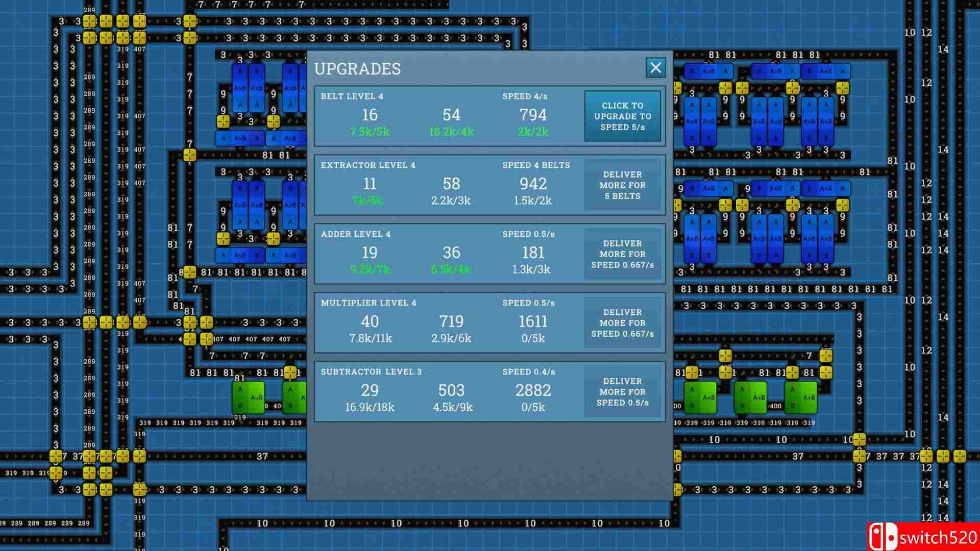Click the upgrade to speed 5/s button
Viewport: 980px width, 551px height.
click(x=622, y=116)
